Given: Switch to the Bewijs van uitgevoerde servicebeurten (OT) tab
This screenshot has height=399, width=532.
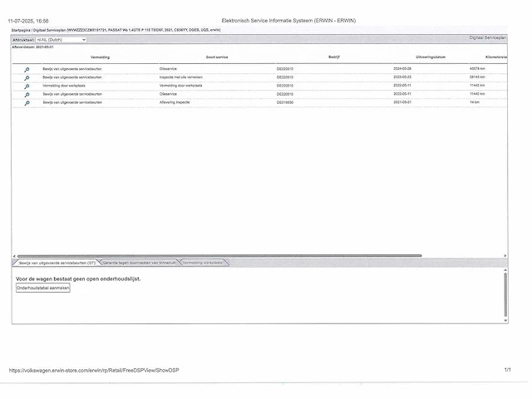Looking at the screenshot, I should click(57, 263).
